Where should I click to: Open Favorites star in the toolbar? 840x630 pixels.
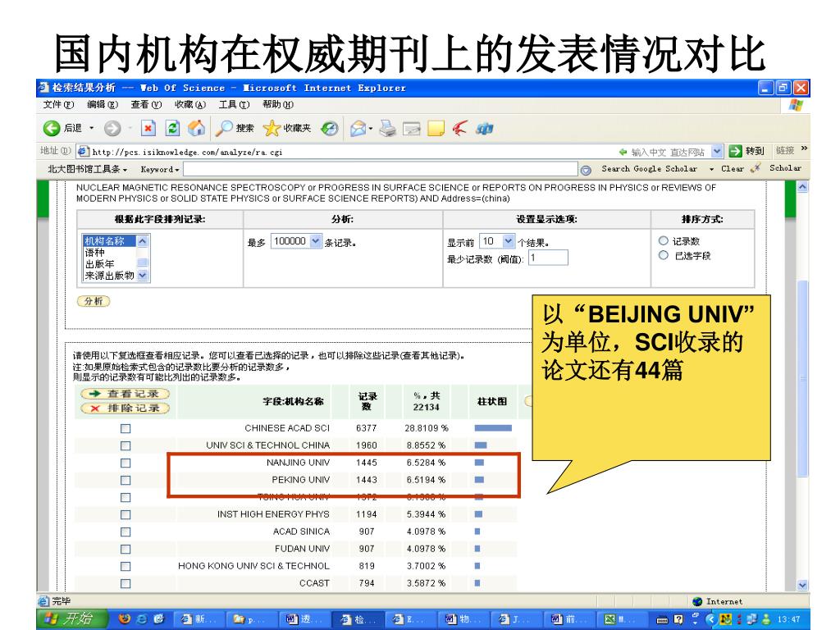(x=271, y=130)
